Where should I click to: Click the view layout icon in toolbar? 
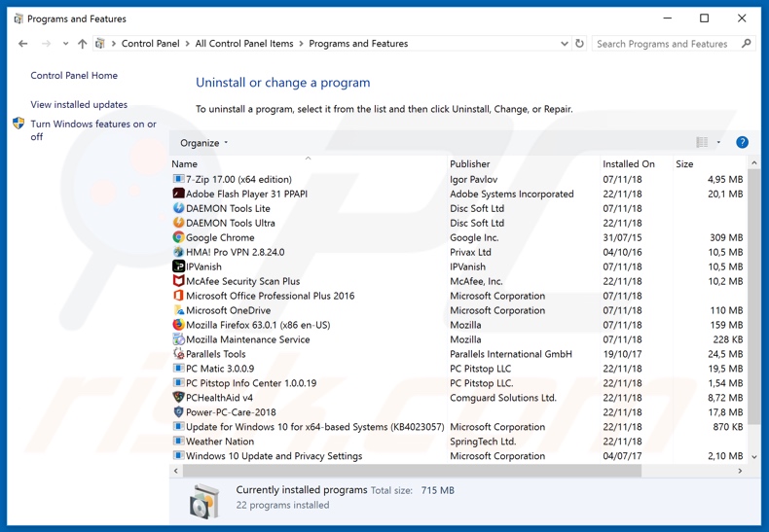point(702,143)
